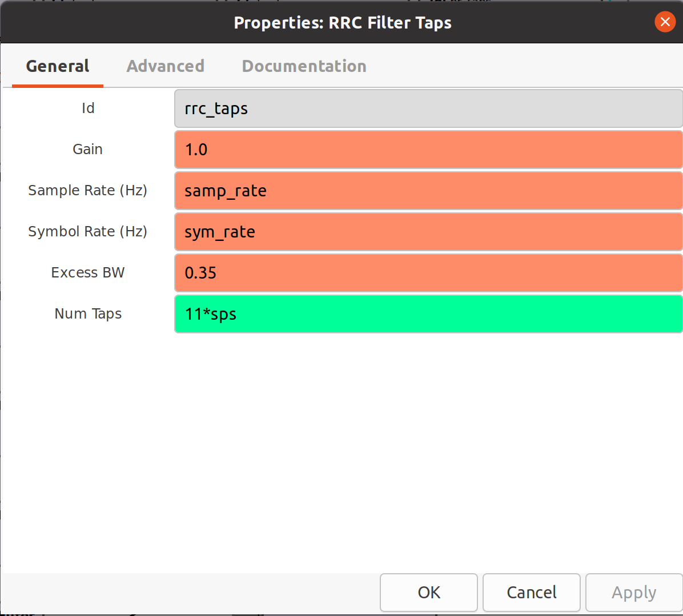The height and width of the screenshot is (616, 683).
Task: Dismiss changes with the Cancel button
Action: (x=532, y=593)
